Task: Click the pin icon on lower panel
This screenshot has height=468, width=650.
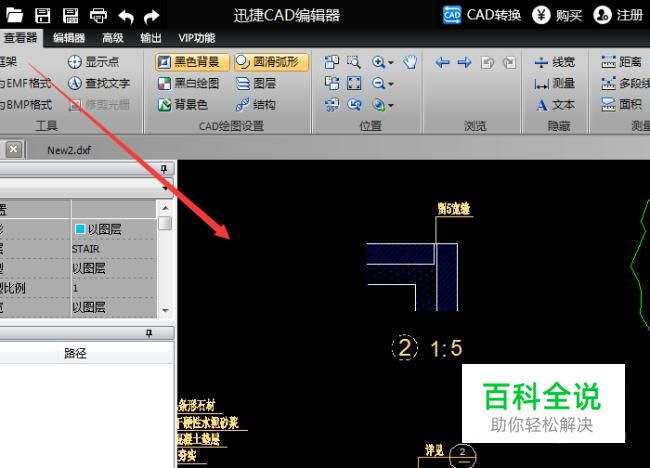Action: click(149, 333)
